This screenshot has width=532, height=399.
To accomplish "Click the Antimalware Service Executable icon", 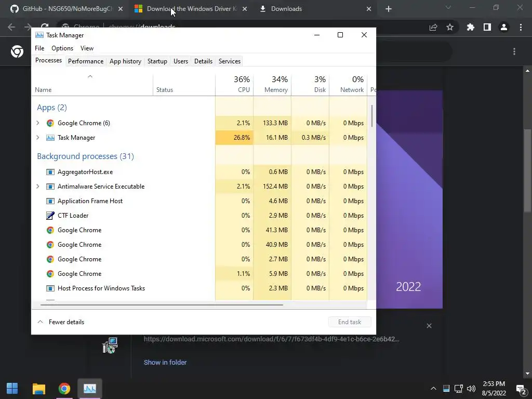I will [50, 187].
